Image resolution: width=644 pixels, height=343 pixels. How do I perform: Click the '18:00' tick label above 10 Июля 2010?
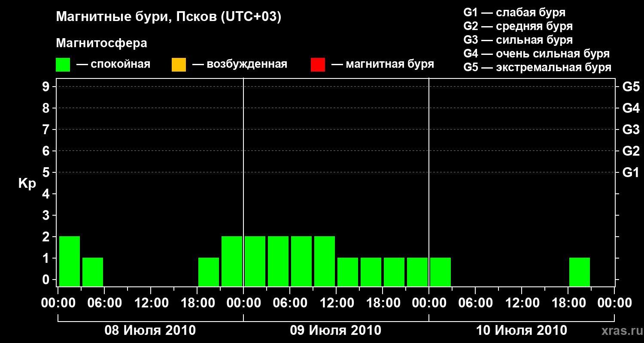click(568, 303)
